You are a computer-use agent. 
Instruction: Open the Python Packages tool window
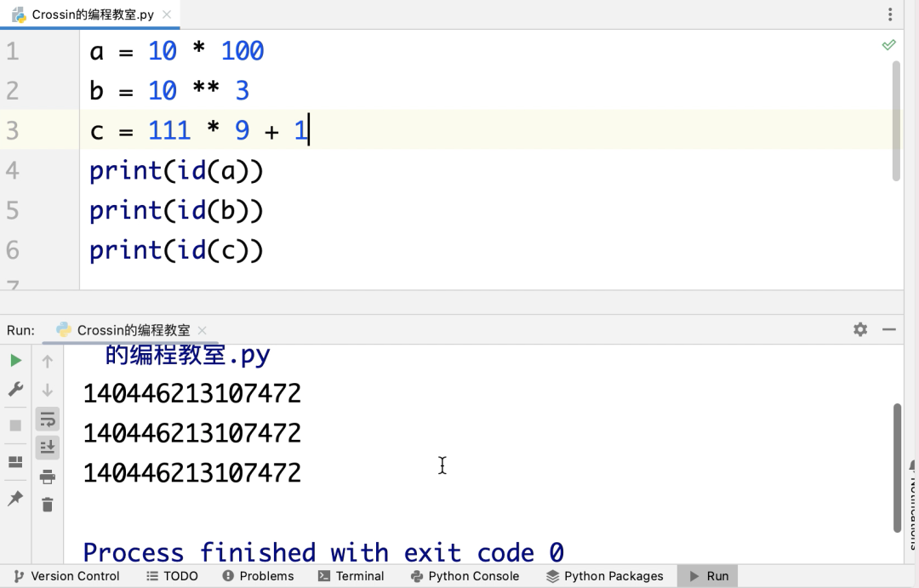(605, 576)
